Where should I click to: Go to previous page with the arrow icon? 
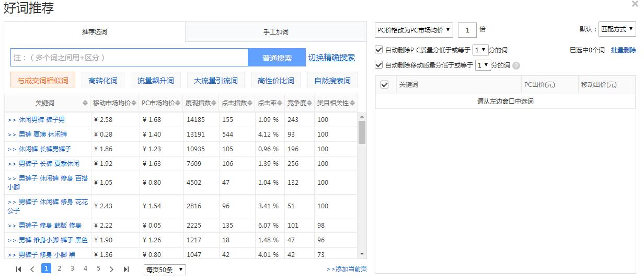pyautogui.click(x=32, y=269)
